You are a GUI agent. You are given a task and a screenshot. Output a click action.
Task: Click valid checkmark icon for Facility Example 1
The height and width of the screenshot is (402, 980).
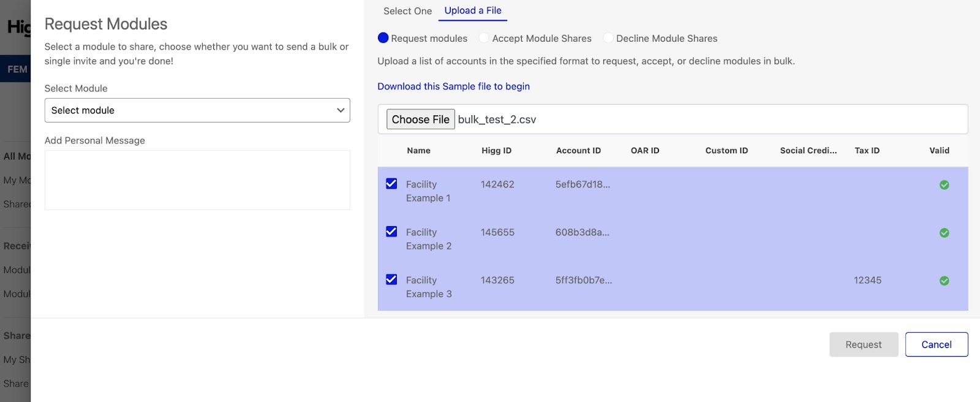pos(944,185)
